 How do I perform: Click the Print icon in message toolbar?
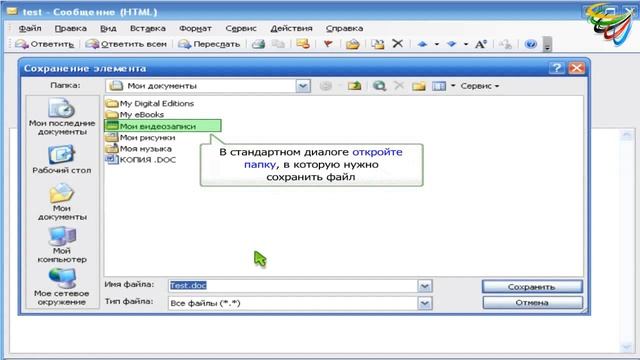point(258,44)
